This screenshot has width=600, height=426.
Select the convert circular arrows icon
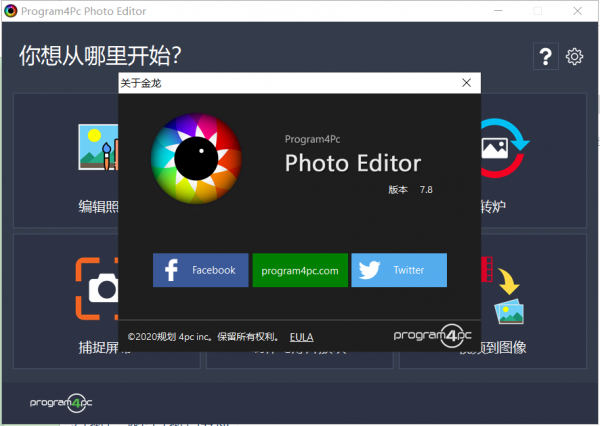[x=504, y=148]
